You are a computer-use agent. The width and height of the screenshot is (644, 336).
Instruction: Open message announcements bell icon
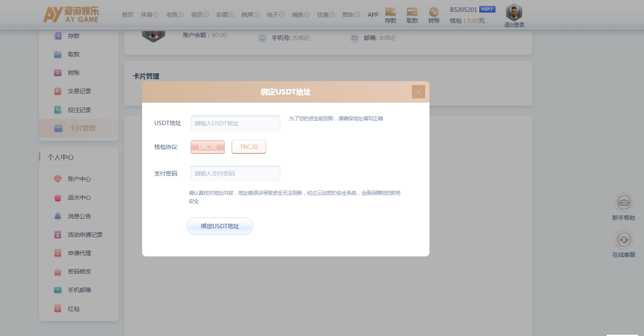coord(58,216)
